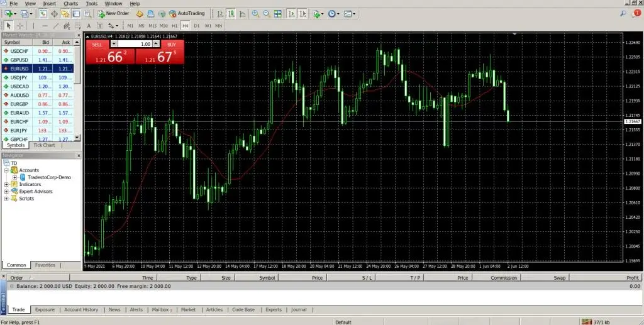This screenshot has height=325, width=644.
Task: Decrease trade volume with the down arrow
Action: point(114,44)
